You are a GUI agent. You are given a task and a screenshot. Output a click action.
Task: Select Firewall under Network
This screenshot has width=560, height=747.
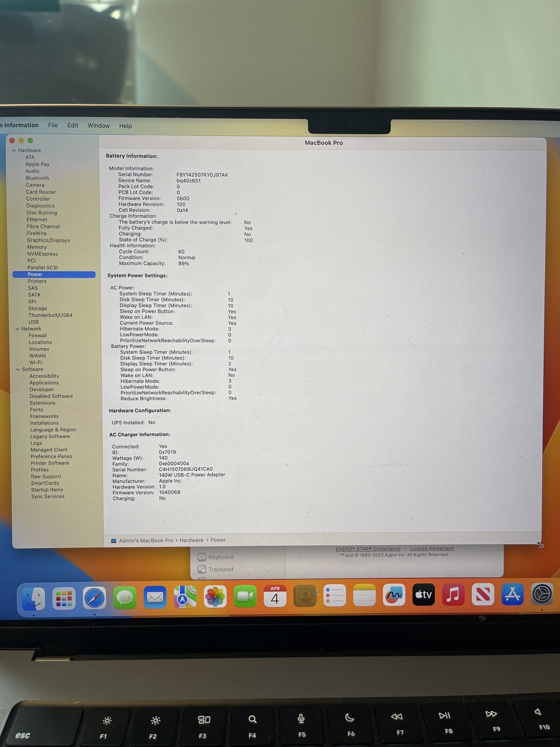(x=38, y=336)
